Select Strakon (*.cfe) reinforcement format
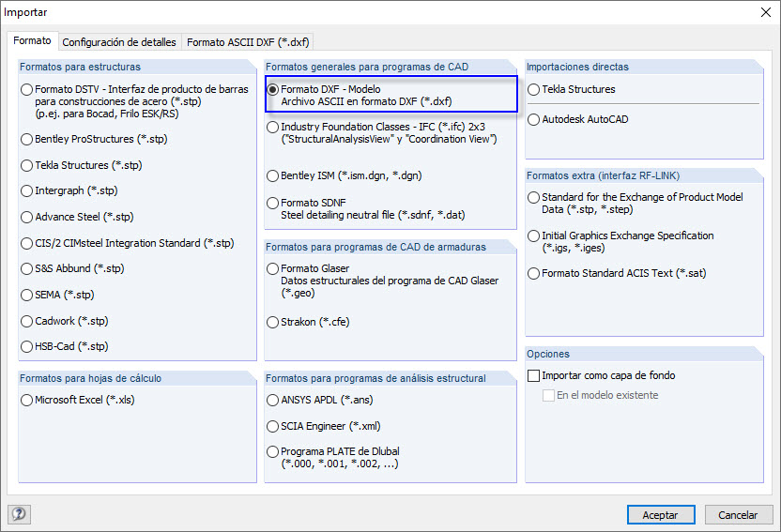Image resolution: width=781 pixels, height=532 pixels. 273,323
